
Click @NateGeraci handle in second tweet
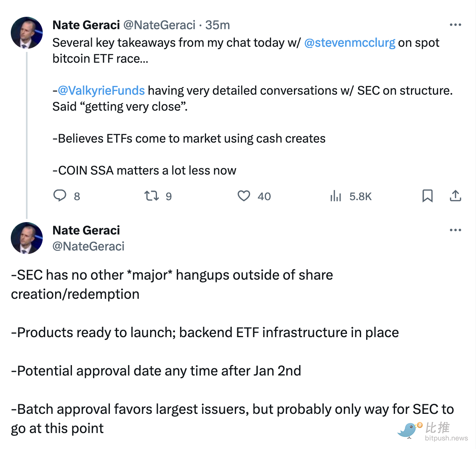tap(88, 246)
